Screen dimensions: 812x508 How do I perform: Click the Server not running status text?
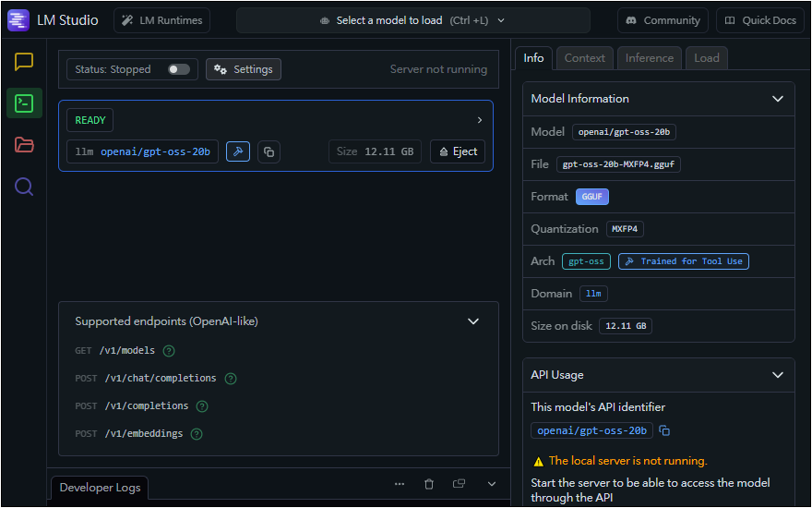(x=438, y=69)
